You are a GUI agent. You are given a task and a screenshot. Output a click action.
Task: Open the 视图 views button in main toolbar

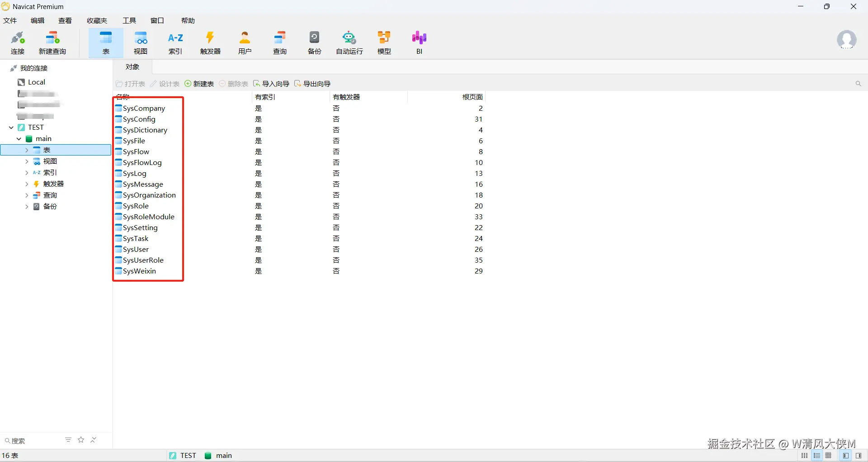click(x=141, y=43)
